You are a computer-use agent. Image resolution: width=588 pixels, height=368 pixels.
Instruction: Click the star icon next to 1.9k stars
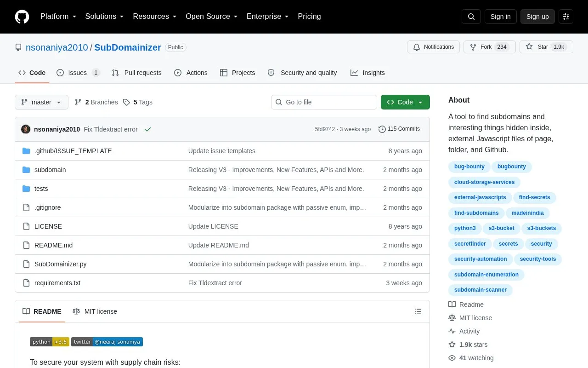click(x=452, y=345)
